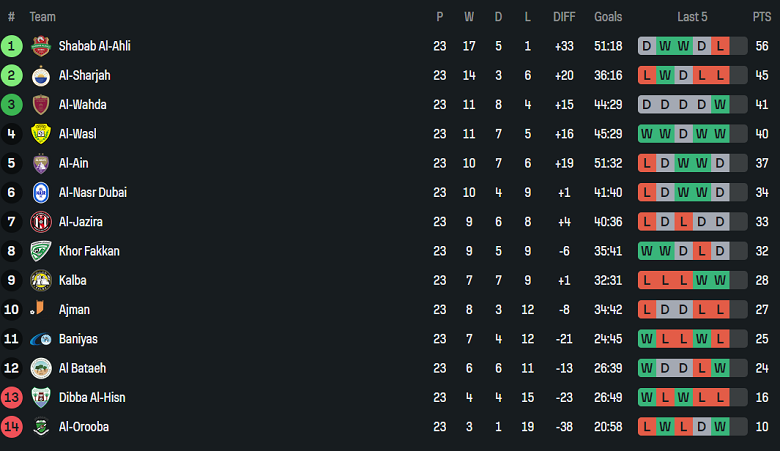Viewport: 780px width, 451px height.
Task: Click the Last 5 column header
Action: (693, 17)
